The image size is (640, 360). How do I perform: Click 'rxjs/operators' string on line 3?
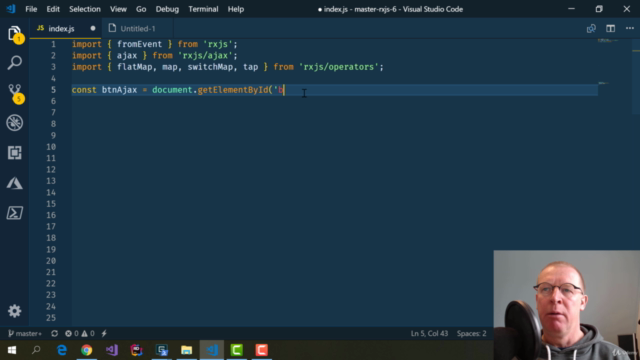click(339, 67)
